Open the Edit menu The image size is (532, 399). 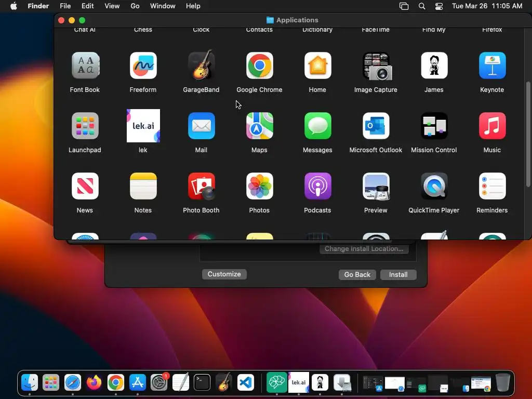coord(87,6)
